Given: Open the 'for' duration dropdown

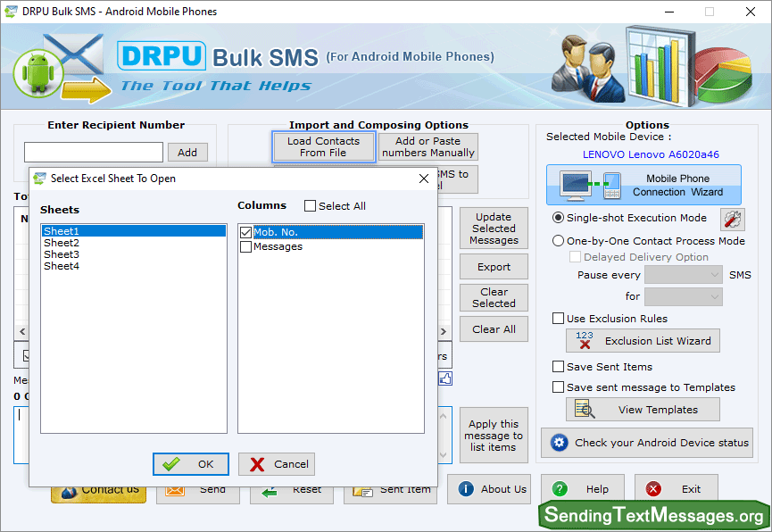Looking at the screenshot, I should click(684, 296).
